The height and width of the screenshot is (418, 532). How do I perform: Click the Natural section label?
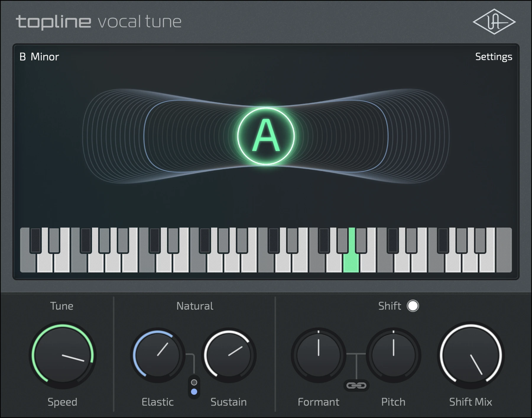tap(194, 306)
